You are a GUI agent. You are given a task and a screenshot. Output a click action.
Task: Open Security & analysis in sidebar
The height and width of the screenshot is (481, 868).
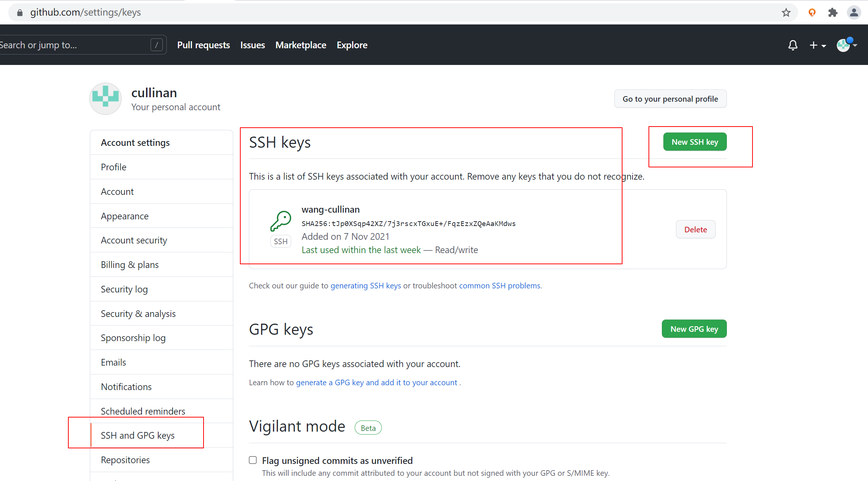pos(162,314)
